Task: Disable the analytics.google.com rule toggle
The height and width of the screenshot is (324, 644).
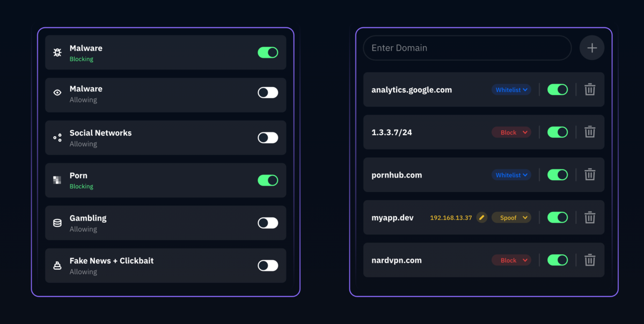Action: click(x=558, y=90)
